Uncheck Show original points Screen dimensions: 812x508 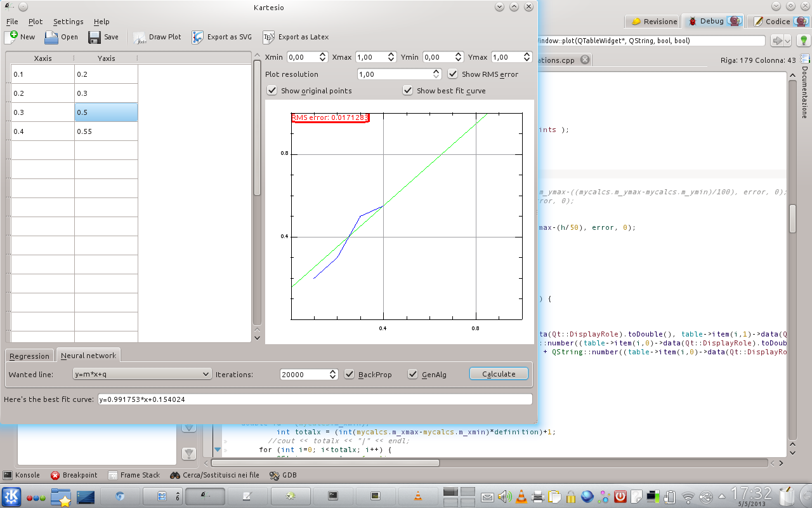272,91
